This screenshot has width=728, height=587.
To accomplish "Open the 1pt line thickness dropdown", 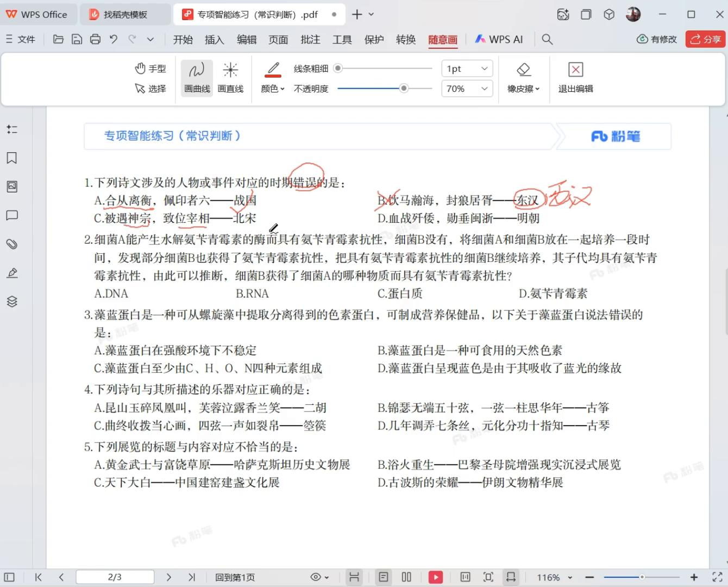I will coord(466,68).
